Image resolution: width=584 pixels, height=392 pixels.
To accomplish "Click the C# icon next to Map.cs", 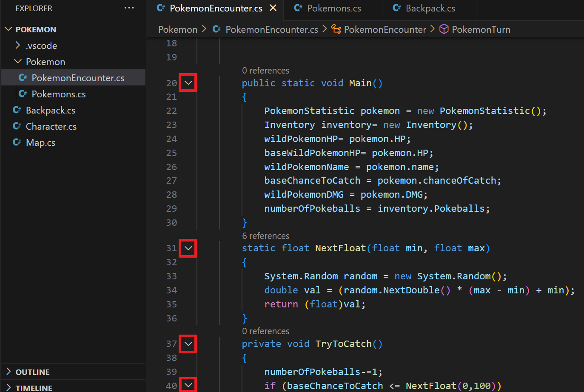I will tap(16, 142).
